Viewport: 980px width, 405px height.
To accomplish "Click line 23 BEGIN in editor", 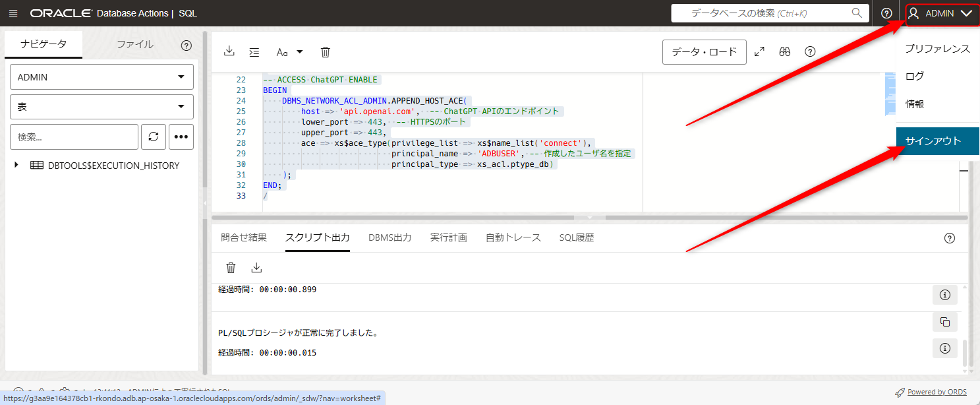I will pos(275,90).
